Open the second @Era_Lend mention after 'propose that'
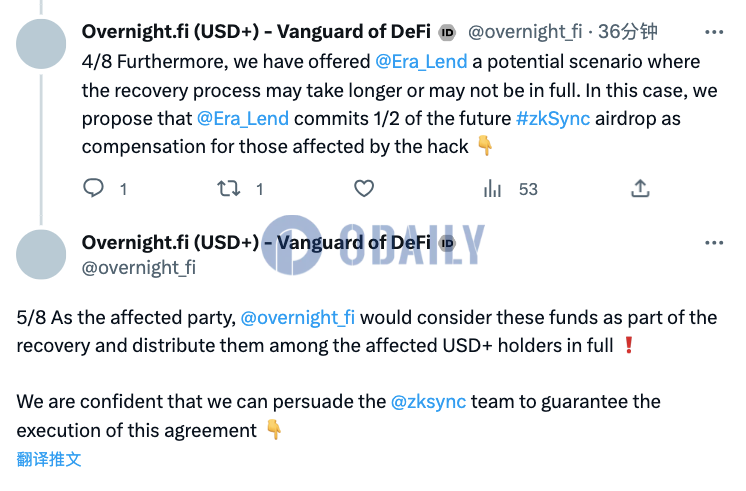The height and width of the screenshot is (491, 746). click(x=243, y=118)
